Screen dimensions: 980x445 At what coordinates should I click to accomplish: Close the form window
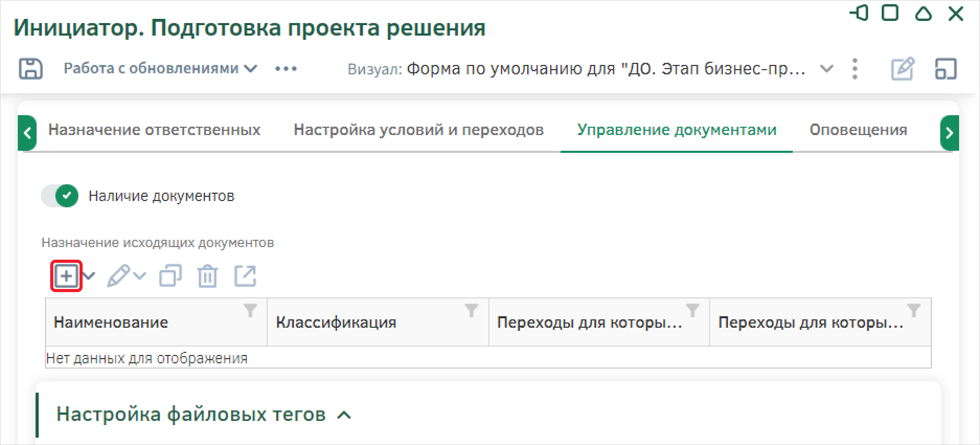[x=956, y=13]
